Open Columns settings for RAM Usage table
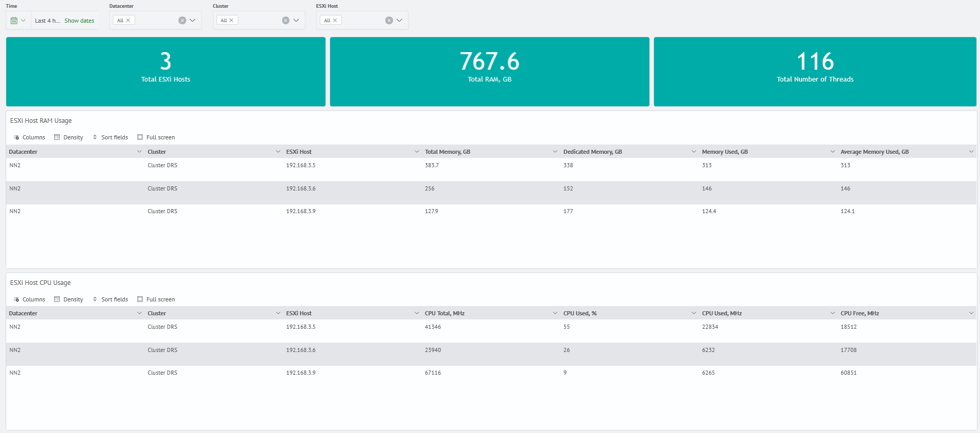Screen dimensions: 980x433 tap(29, 137)
